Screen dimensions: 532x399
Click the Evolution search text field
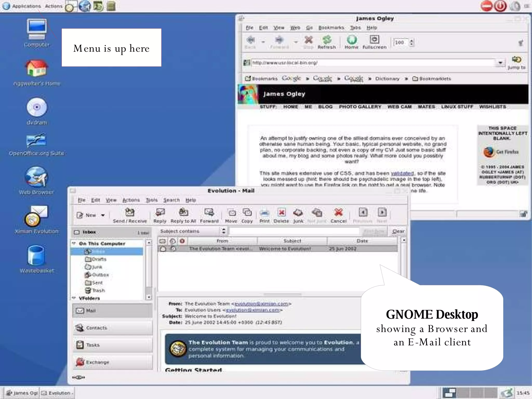[294, 231]
